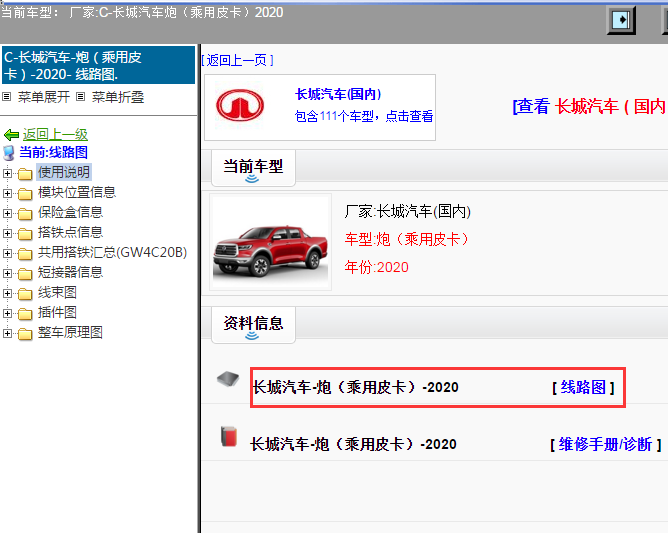Open the [线路图] link

(x=583, y=387)
